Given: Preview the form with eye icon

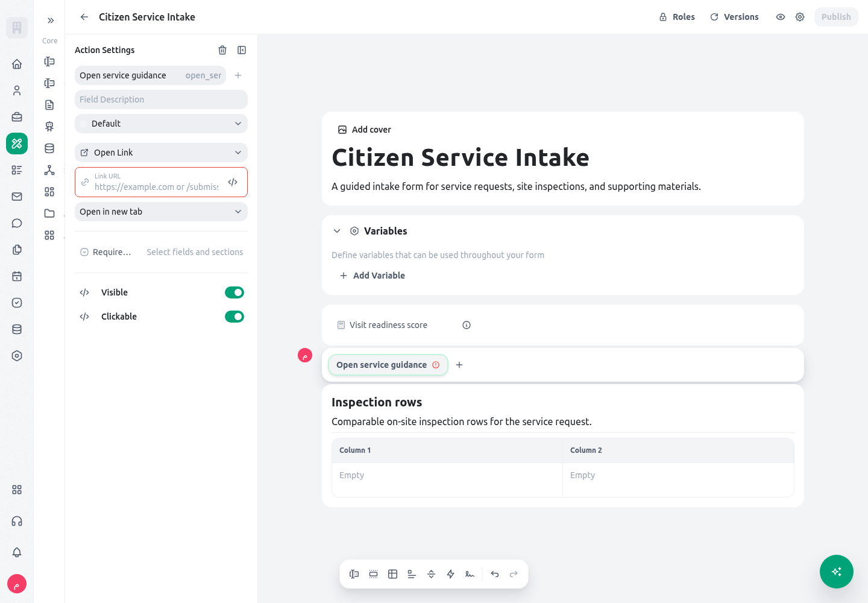Looking at the screenshot, I should (781, 17).
